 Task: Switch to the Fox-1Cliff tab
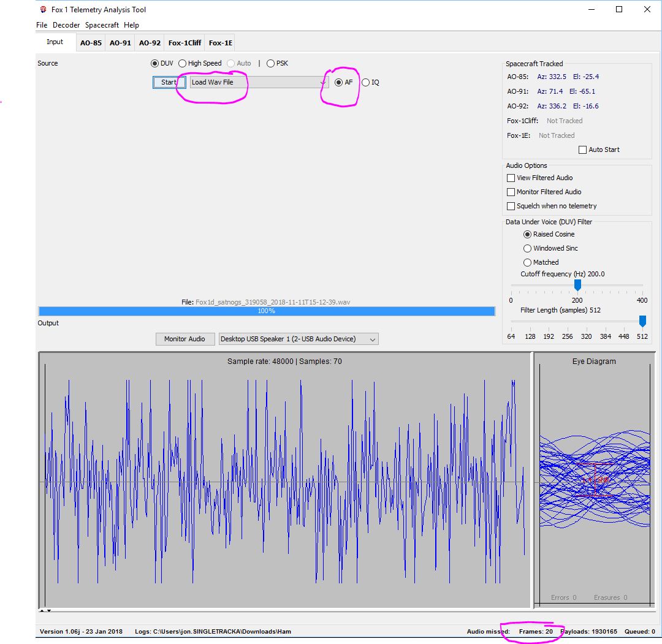(184, 42)
